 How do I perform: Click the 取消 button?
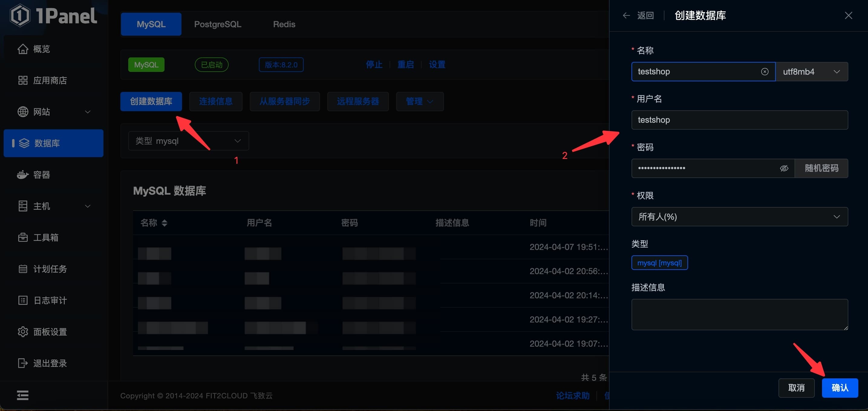tap(796, 388)
